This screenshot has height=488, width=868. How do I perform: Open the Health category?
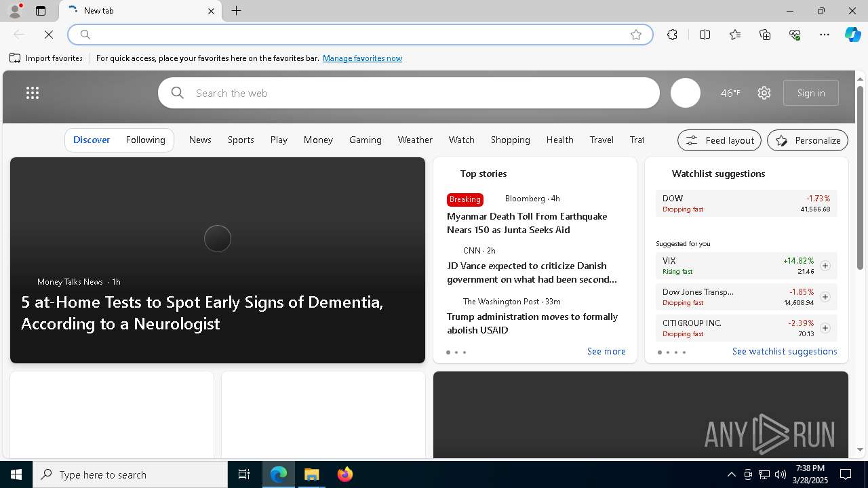point(560,140)
